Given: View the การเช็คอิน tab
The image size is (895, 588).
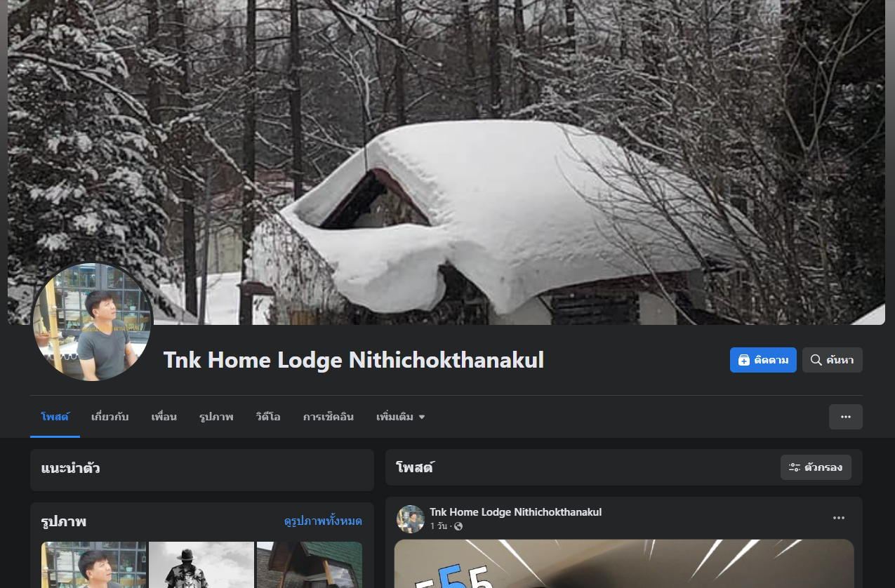Looking at the screenshot, I should pos(329,417).
